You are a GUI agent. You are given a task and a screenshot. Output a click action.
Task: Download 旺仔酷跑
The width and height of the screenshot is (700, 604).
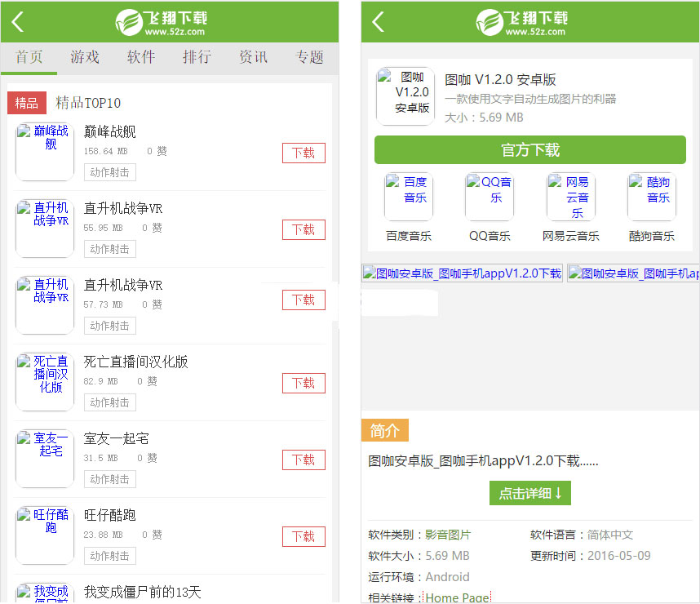[x=303, y=536]
